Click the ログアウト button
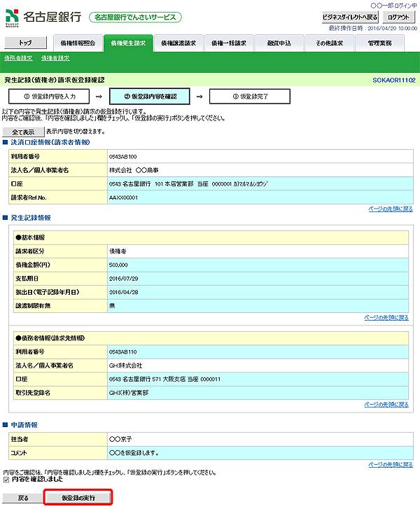420x509 pixels. (x=398, y=18)
